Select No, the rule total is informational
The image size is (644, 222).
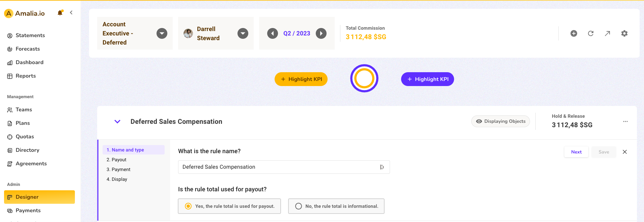pos(336,206)
